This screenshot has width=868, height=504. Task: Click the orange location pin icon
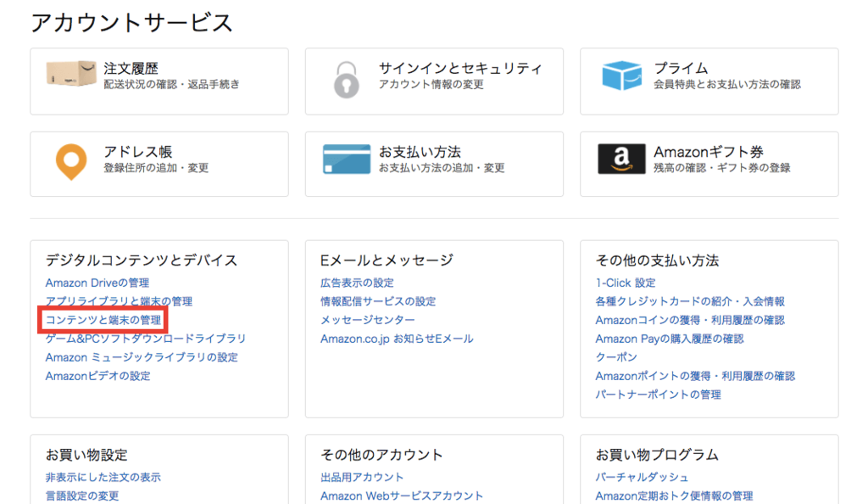(71, 162)
